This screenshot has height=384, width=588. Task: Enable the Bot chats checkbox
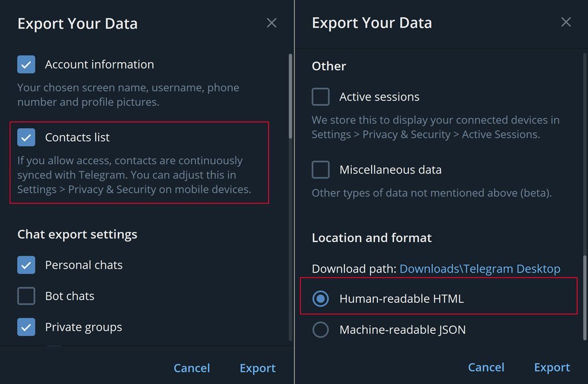pyautogui.click(x=26, y=296)
